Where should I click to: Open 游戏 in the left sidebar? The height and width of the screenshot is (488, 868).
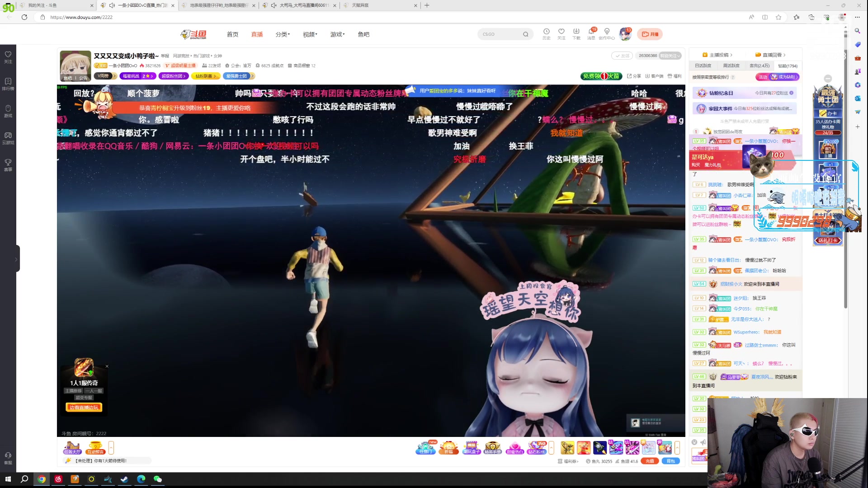point(8,111)
